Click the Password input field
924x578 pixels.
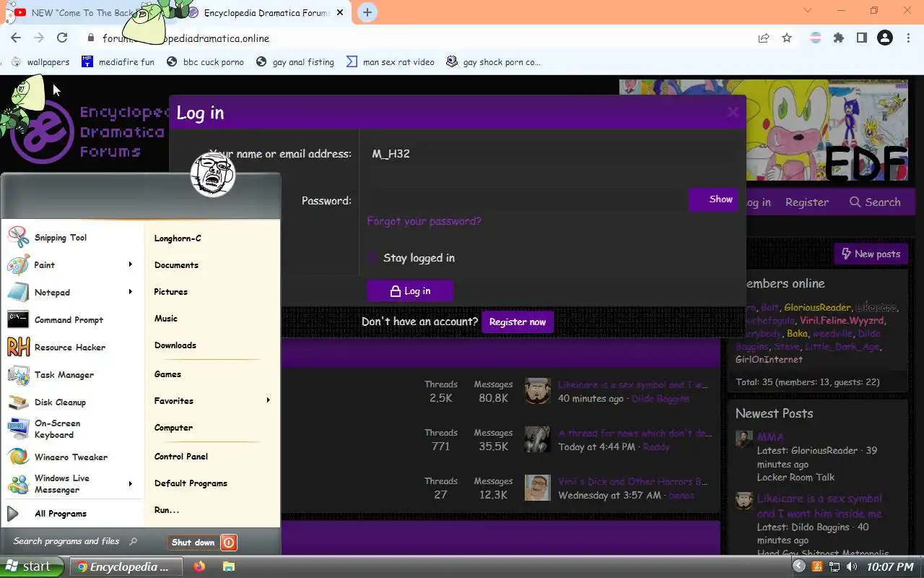pos(528,200)
